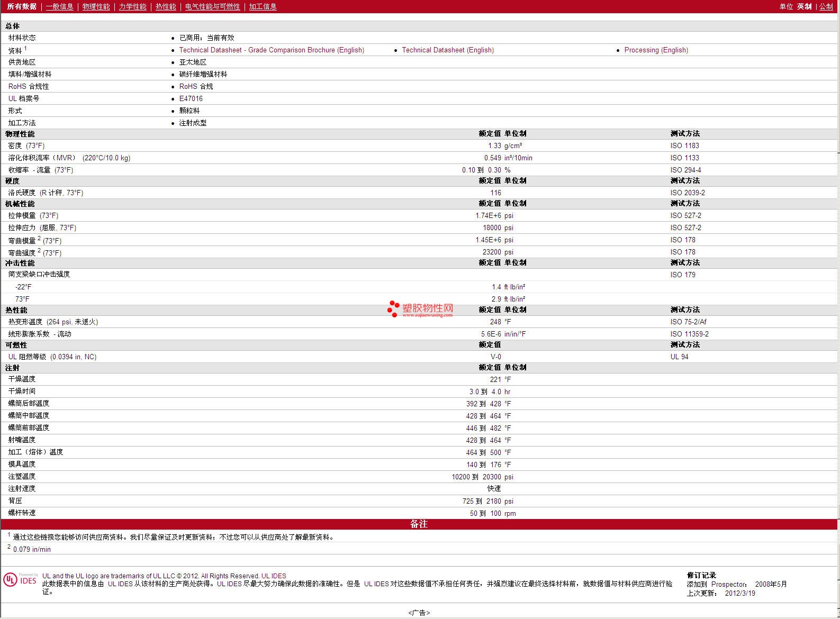Open the Processing (English) link
Screen dimensions: 840x619
point(656,50)
